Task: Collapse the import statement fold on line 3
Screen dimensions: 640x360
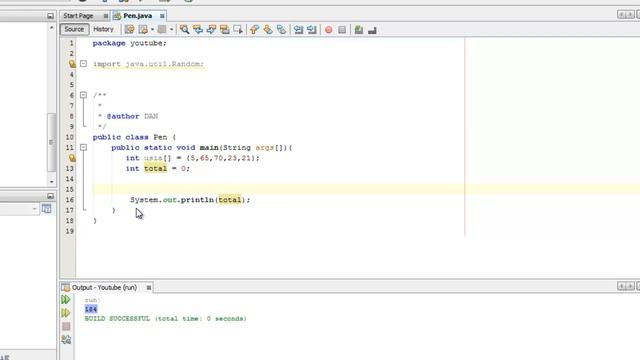Action: tap(83, 64)
